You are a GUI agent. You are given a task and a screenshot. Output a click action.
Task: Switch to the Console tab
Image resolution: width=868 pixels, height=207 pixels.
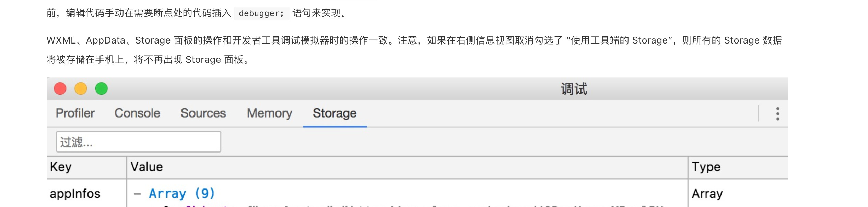coord(137,113)
